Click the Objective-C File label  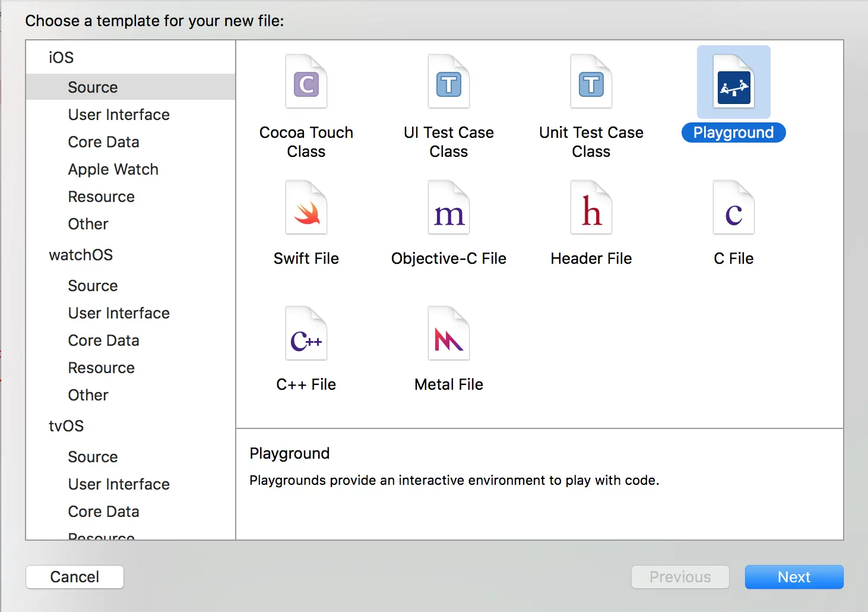point(449,258)
